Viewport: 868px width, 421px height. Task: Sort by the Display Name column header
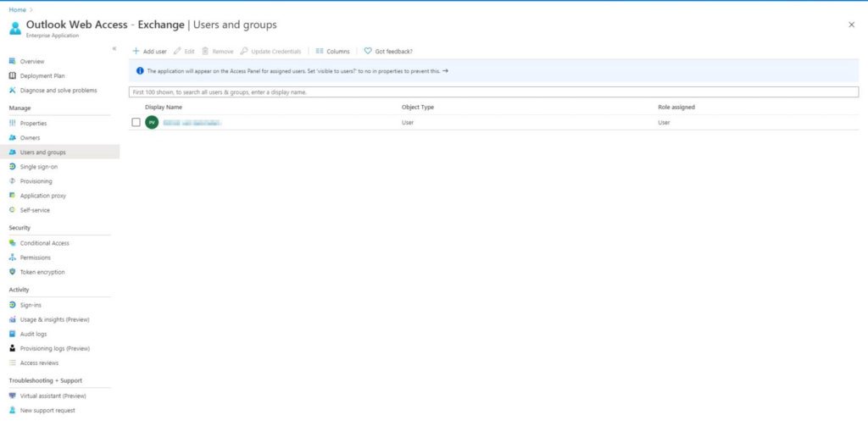[x=164, y=107]
